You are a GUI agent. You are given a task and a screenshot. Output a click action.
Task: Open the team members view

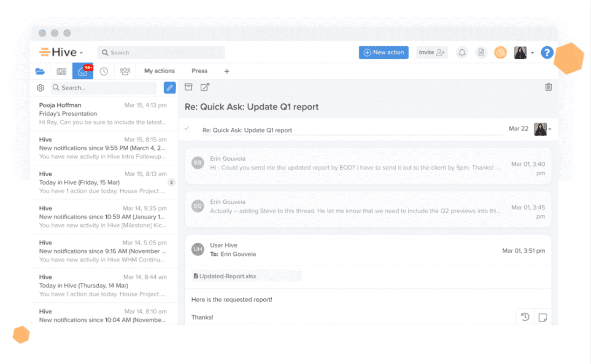click(x=125, y=71)
